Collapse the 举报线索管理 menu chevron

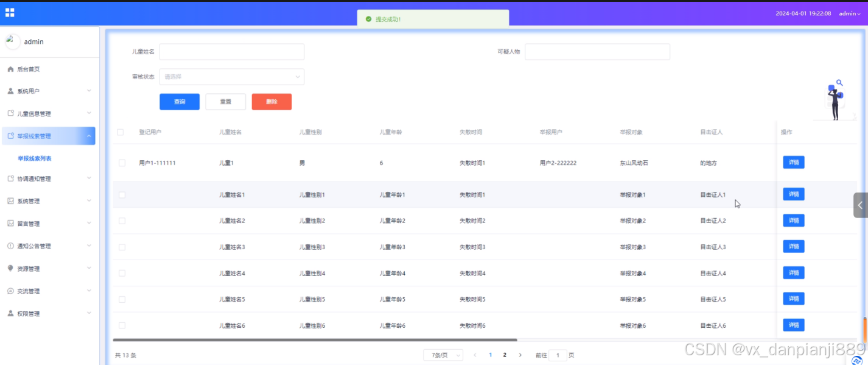tap(89, 136)
